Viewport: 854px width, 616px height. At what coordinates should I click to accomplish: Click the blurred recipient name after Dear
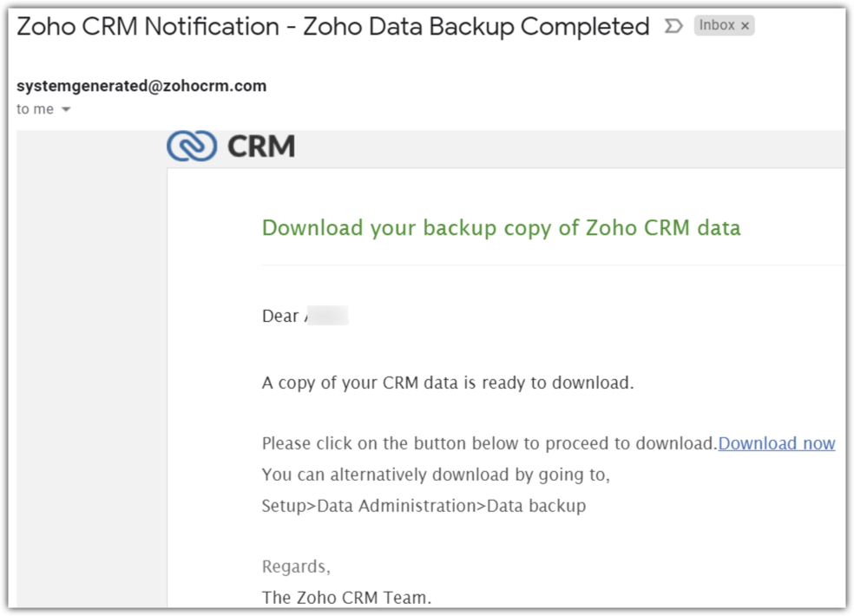(x=326, y=316)
